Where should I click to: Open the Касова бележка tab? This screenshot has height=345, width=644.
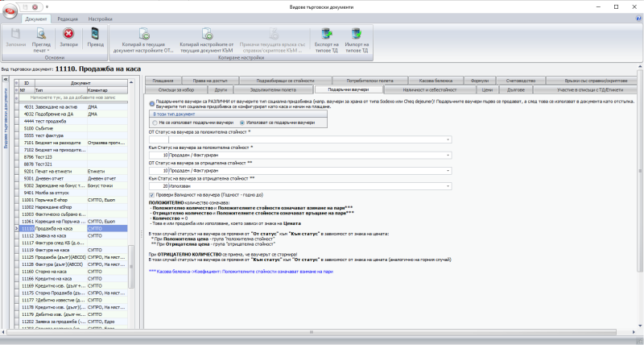click(436, 81)
